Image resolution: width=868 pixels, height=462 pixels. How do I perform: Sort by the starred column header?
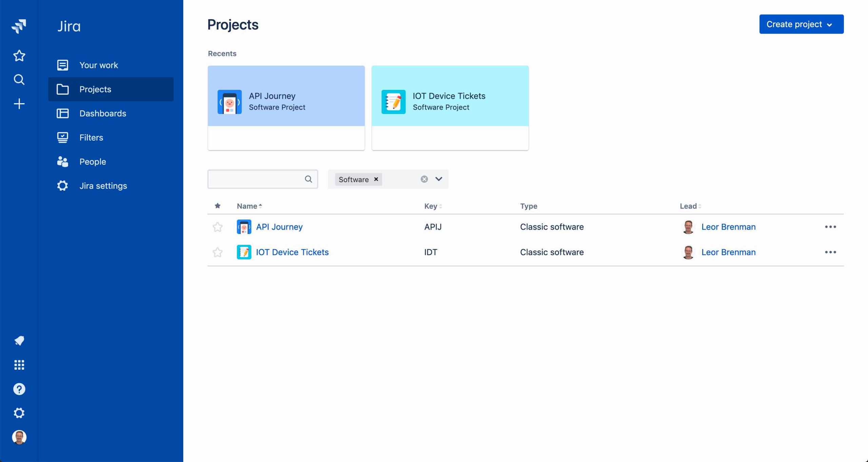[x=218, y=206]
